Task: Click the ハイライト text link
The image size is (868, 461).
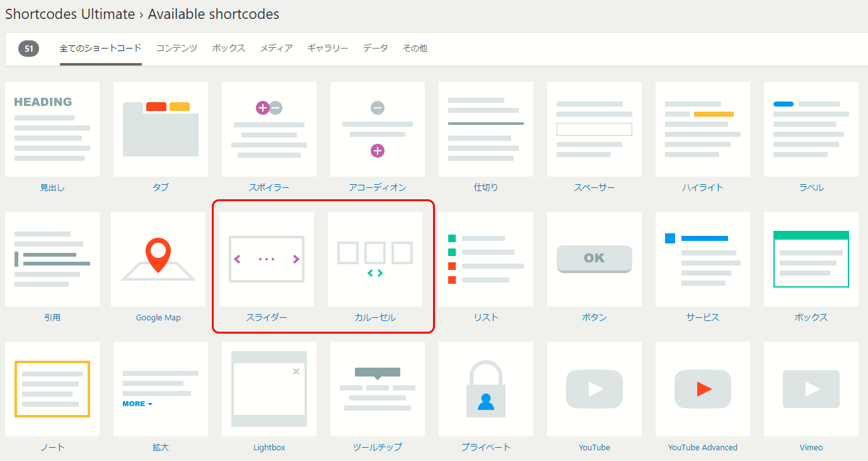Action: coord(703,187)
